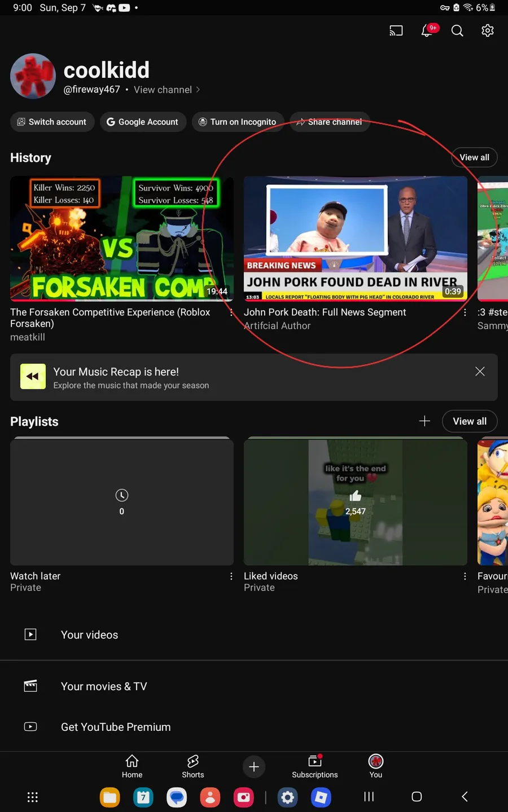This screenshot has height=812, width=508.
Task: Open the Liked videos playlist thumbnail
Action: coord(356,501)
